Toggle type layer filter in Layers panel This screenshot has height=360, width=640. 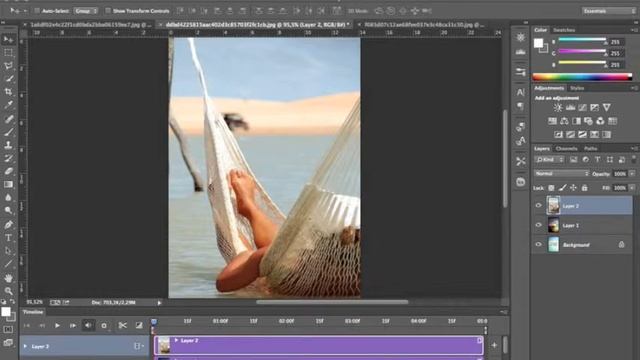pos(598,160)
